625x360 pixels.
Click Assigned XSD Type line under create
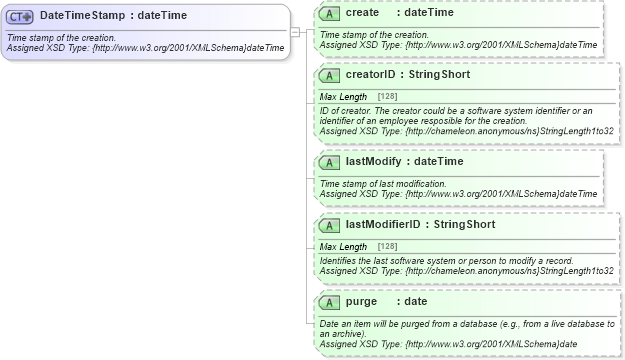tap(458, 45)
